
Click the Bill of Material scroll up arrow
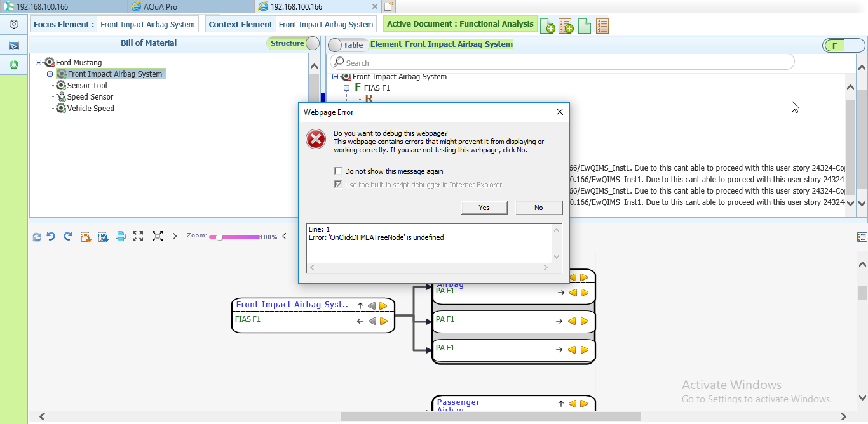pyautogui.click(x=314, y=66)
